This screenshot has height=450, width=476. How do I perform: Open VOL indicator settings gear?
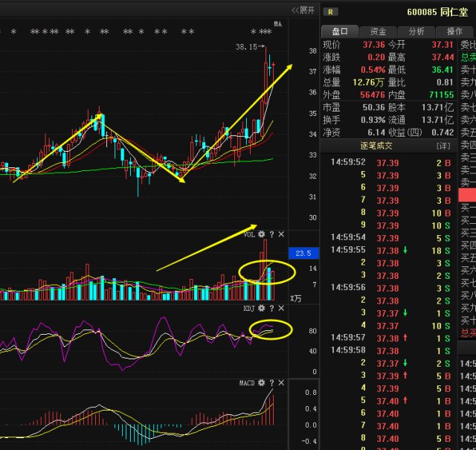point(261,234)
